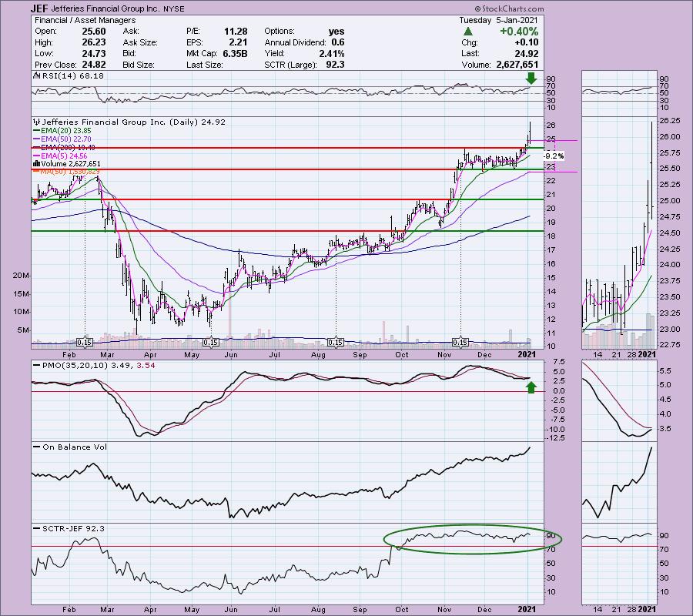693x616 pixels.
Task: Click the Open value 25.60
Action: (94, 32)
